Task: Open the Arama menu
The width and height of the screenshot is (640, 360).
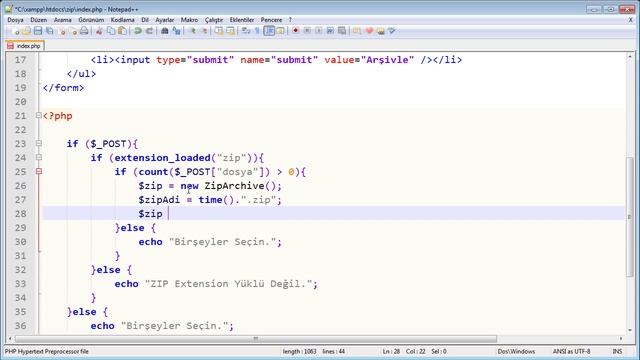Action: click(x=62, y=20)
